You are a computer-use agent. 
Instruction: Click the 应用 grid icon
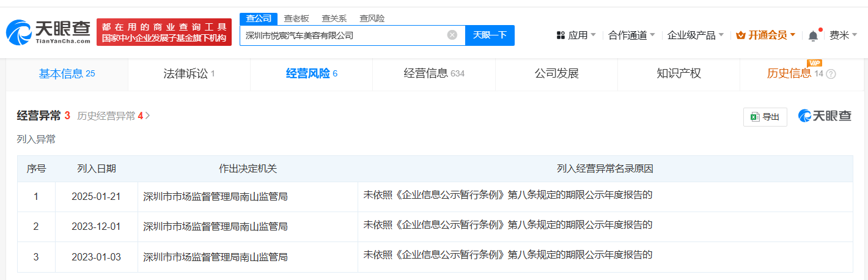pos(561,35)
